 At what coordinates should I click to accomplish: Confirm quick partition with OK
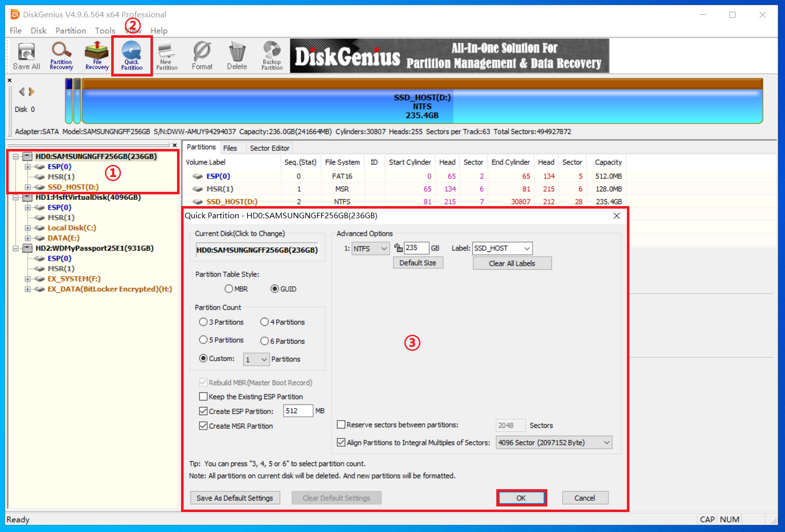[x=521, y=498]
